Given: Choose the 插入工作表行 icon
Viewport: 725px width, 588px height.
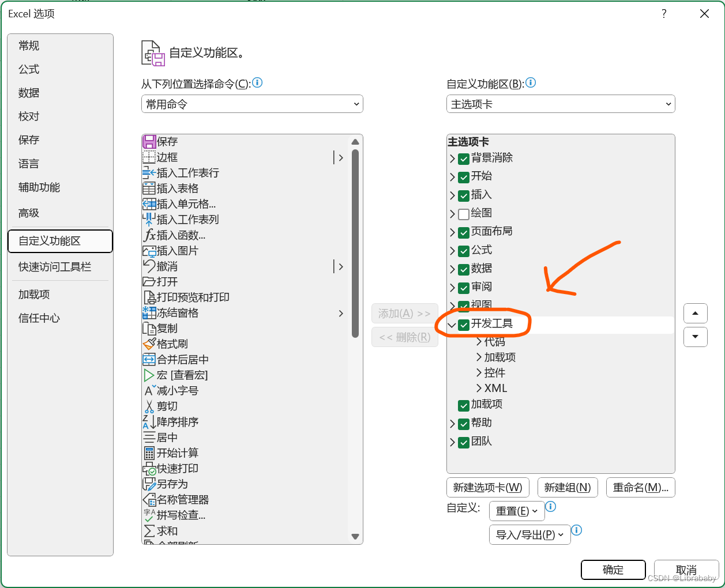Looking at the screenshot, I should click(x=149, y=172).
